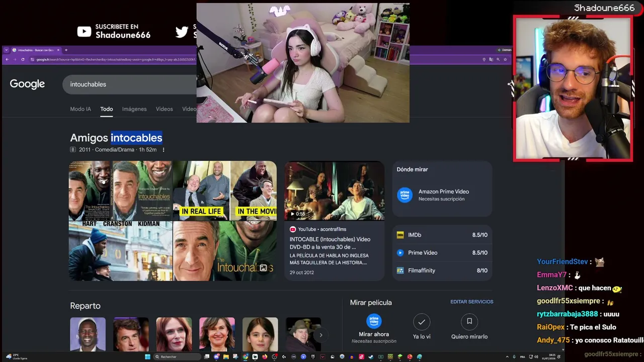Go back using the browser back arrow
Screen dimensions: 644x362
tap(7, 59)
